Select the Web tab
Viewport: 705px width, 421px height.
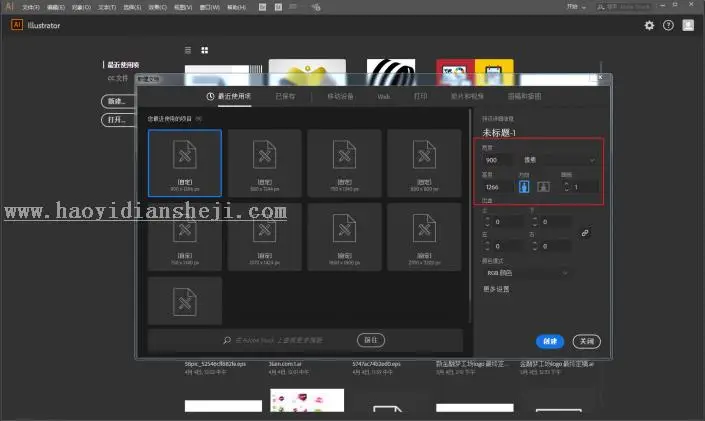click(x=384, y=96)
